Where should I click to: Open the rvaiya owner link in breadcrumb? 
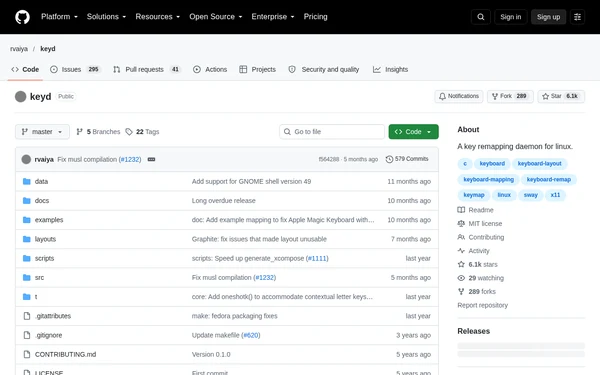(x=19, y=49)
